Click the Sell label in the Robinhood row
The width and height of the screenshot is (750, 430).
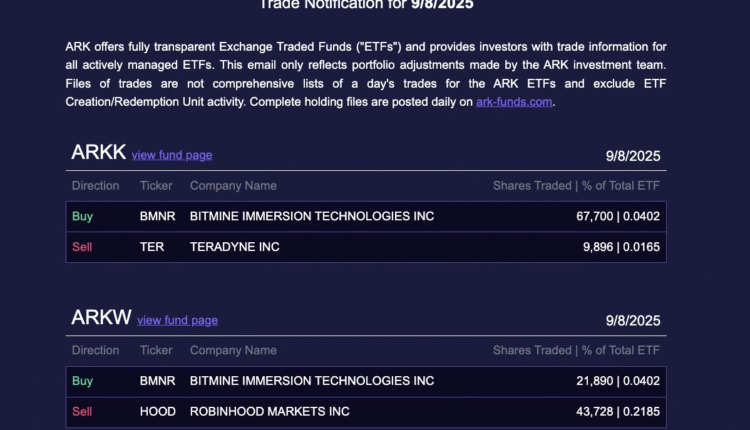click(x=82, y=411)
